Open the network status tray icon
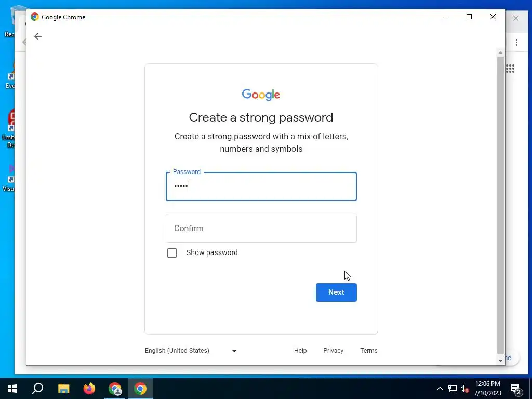Image resolution: width=532 pixels, height=399 pixels. [x=453, y=389]
